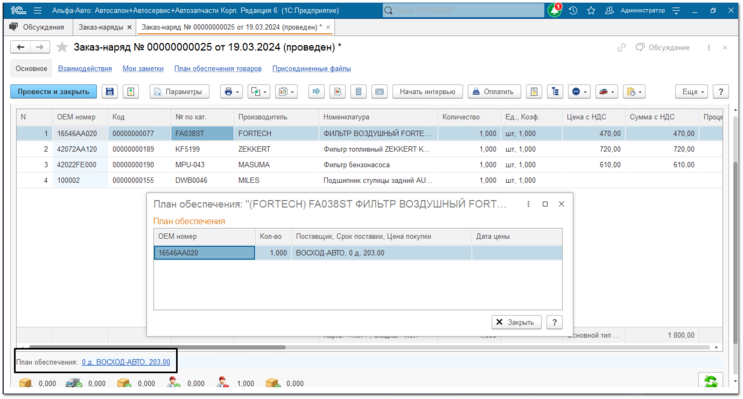Screen dimensions: 743x399
Task: Click the horizontal scrollbar under the table
Action: click(157, 347)
